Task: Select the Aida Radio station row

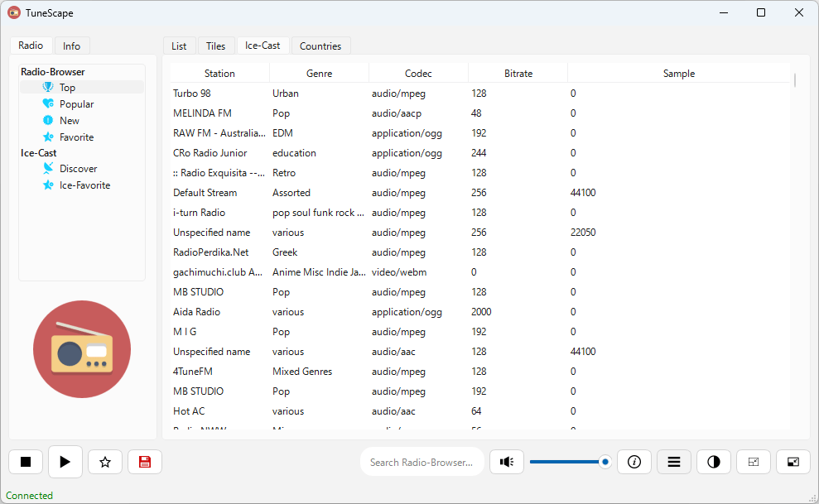Action: pos(479,312)
